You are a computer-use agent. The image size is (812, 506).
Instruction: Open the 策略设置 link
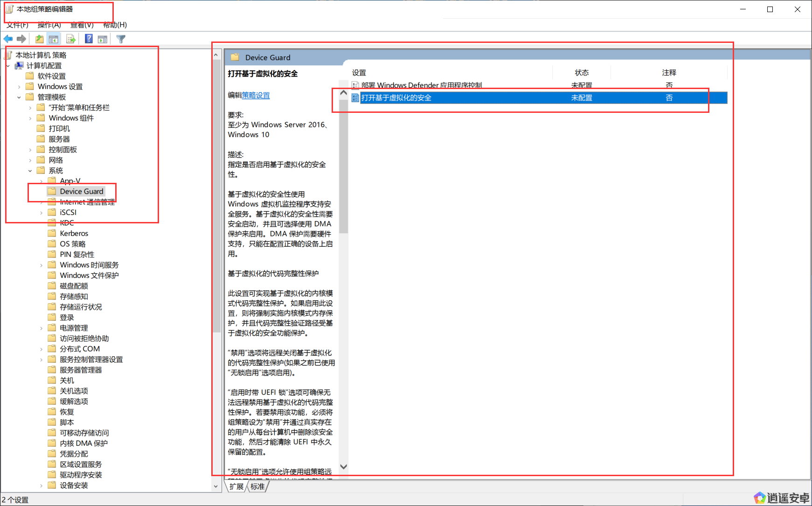[x=256, y=95]
